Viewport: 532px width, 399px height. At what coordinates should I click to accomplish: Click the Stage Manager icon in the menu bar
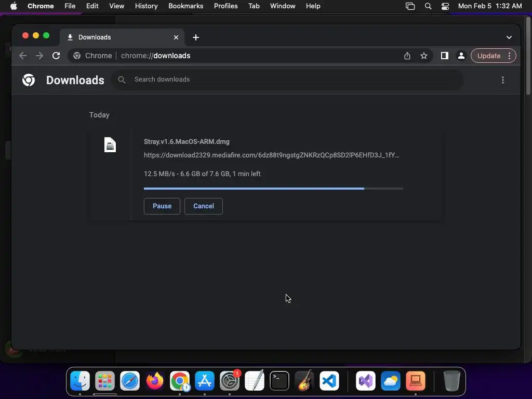[410, 6]
